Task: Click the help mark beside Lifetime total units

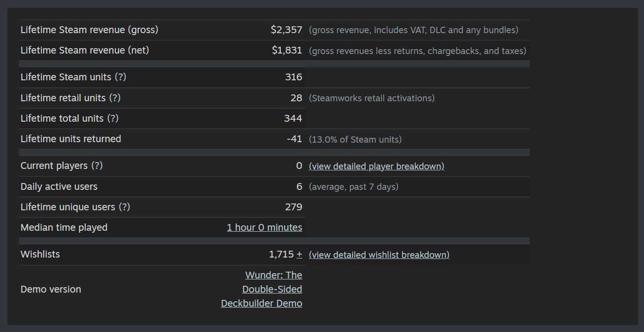Action: (113, 118)
